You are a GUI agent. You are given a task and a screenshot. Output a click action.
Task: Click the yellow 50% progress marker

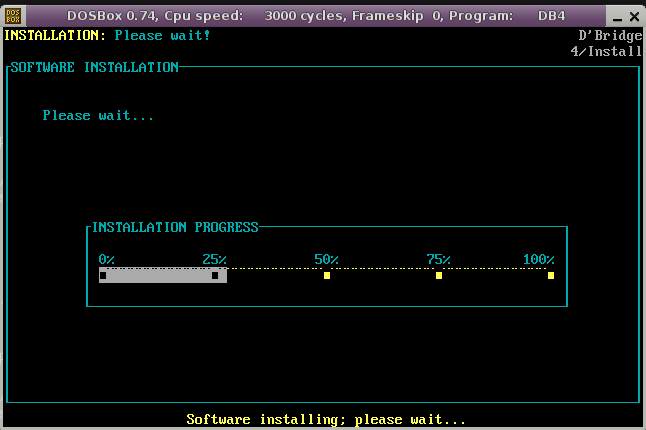coord(327,275)
